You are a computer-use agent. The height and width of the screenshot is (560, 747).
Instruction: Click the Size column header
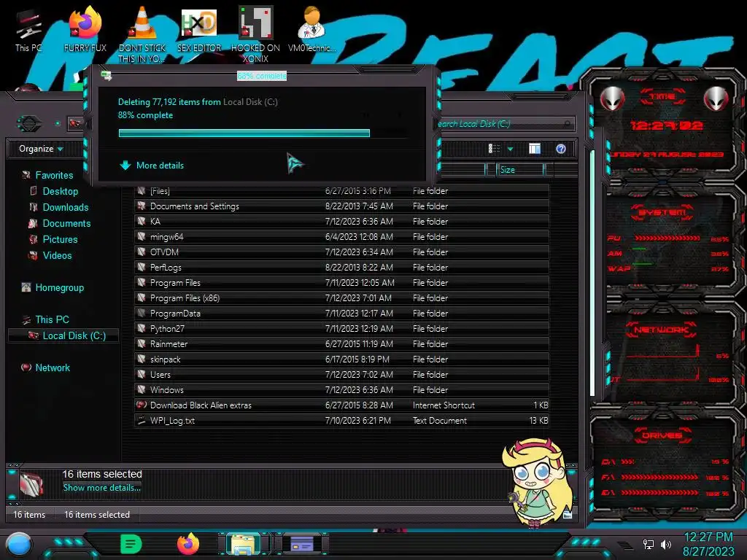(519, 169)
